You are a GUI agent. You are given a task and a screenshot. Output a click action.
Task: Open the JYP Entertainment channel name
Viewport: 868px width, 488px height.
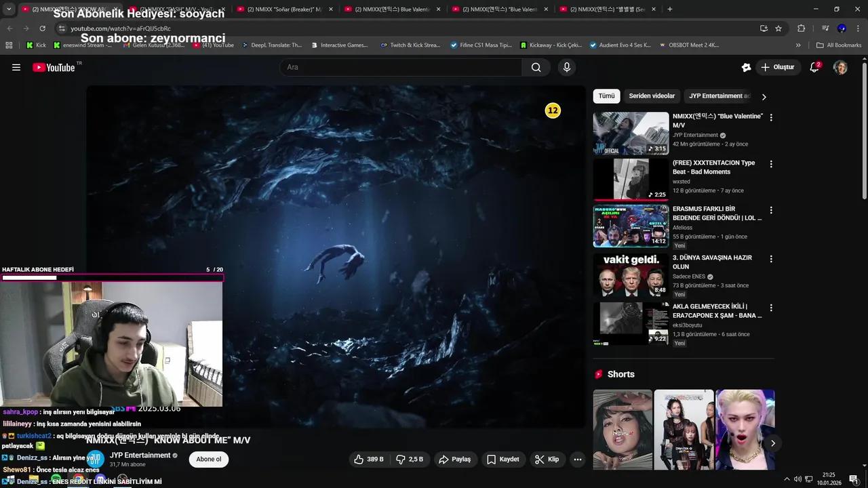[x=140, y=455]
